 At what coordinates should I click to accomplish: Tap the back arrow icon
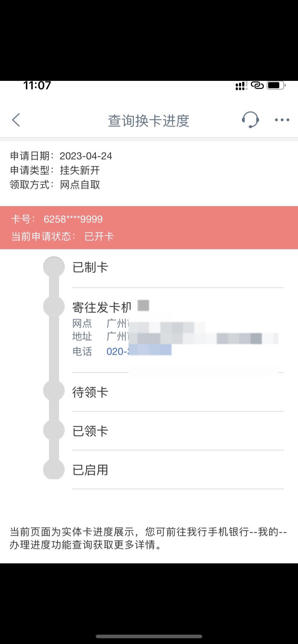16,120
